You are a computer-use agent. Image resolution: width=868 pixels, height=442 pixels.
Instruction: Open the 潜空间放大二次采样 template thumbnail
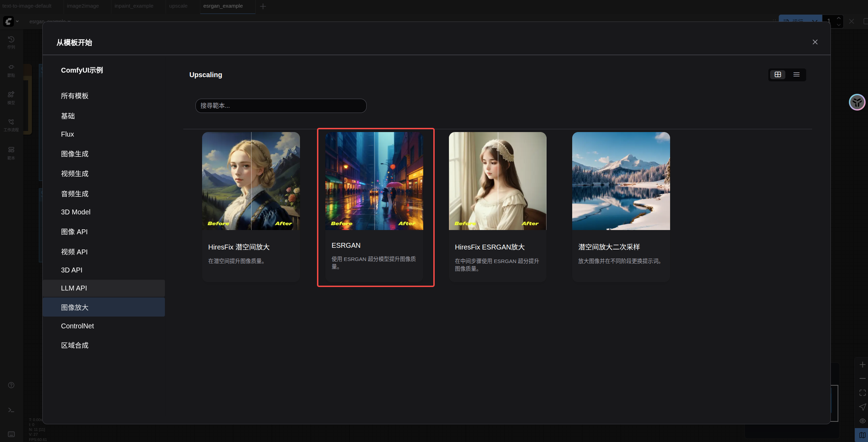[621, 181]
